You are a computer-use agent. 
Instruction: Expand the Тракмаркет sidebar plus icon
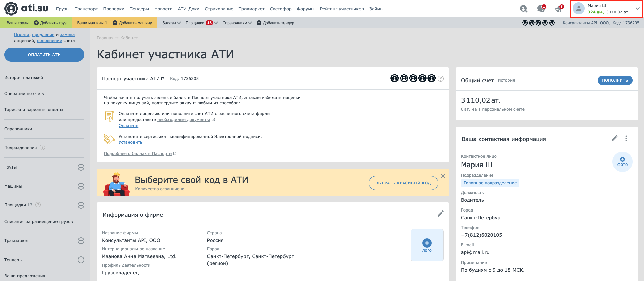[81, 241]
